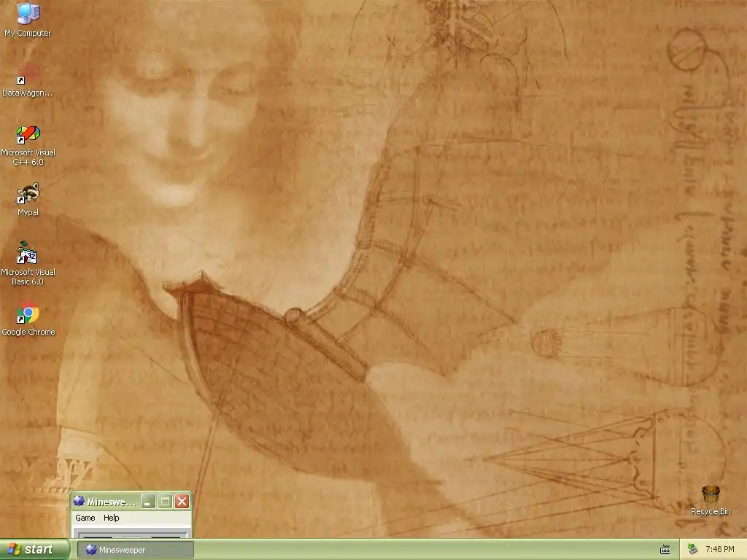The image size is (747, 560).
Task: Click the Minesweeper window title icon
Action: click(79, 501)
